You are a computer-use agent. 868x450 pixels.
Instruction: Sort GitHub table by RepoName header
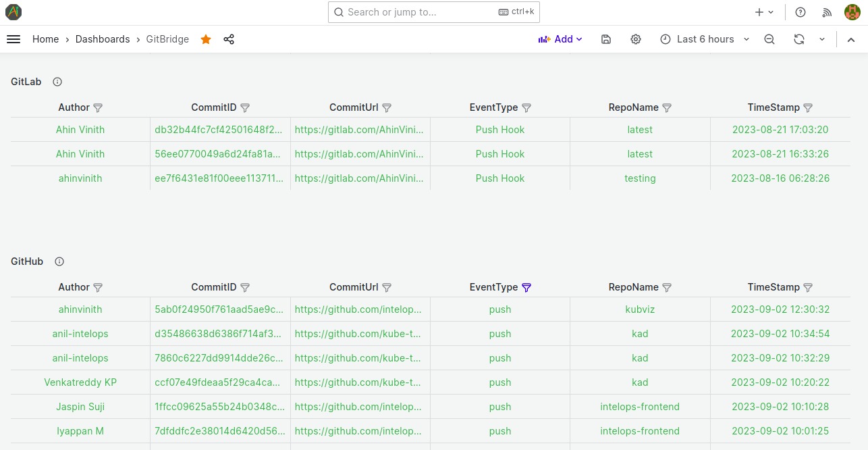[633, 287]
